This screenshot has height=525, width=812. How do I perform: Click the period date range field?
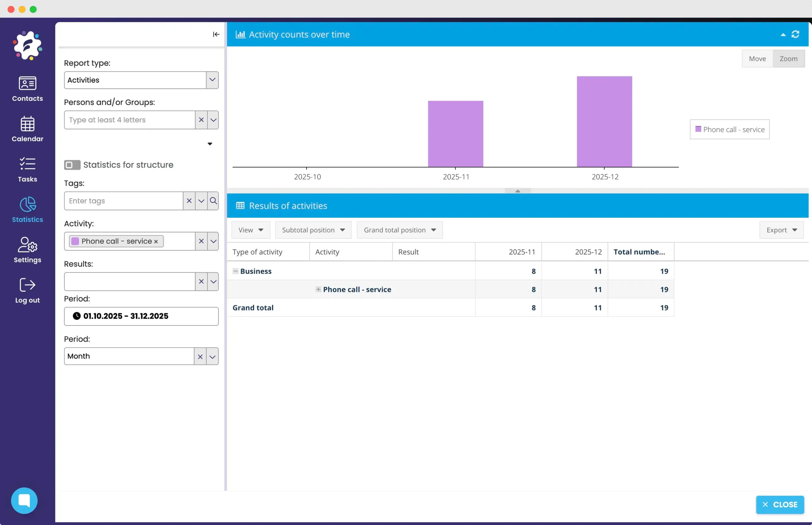tap(141, 316)
